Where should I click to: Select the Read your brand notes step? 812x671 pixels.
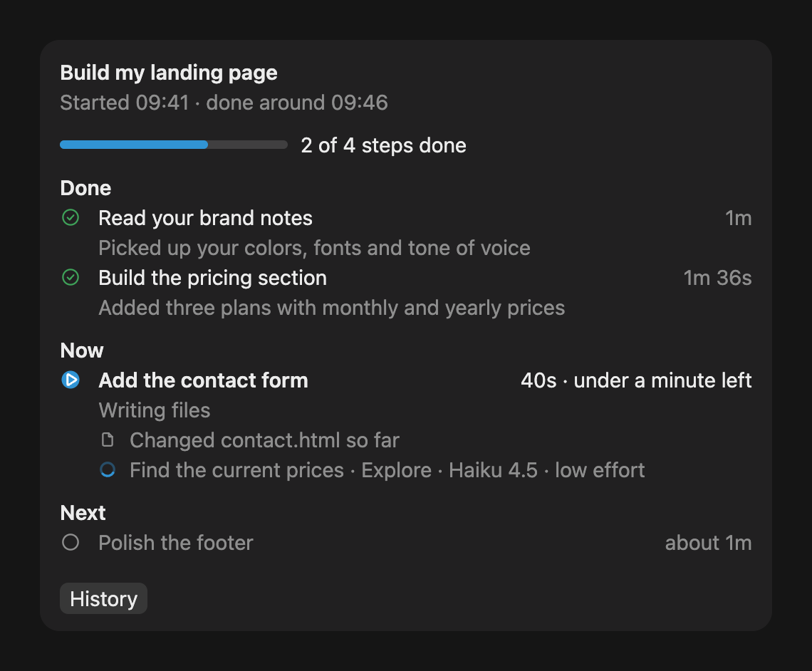click(206, 218)
